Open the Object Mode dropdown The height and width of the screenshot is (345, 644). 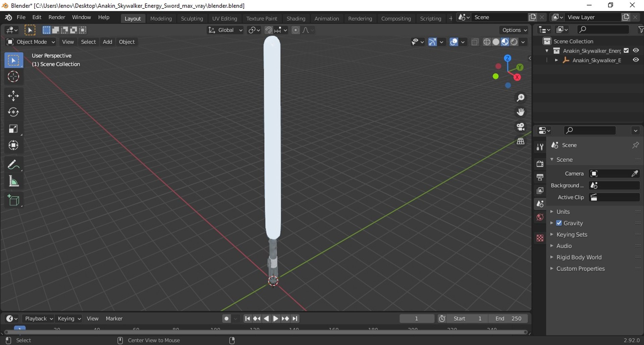click(31, 42)
